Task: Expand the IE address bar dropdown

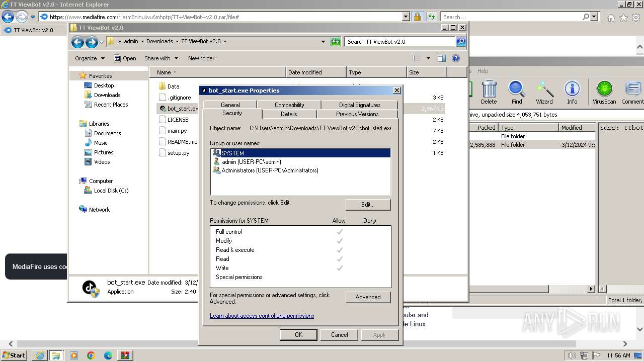Action: (x=406, y=17)
